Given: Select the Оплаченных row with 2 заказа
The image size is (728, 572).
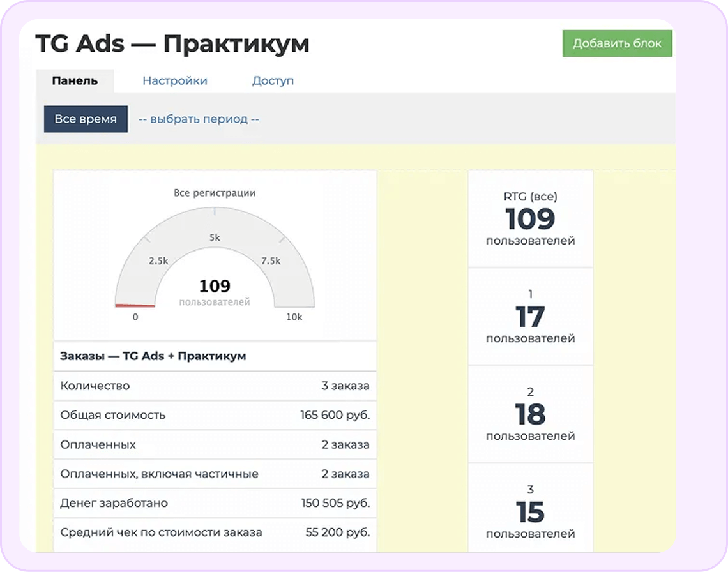Looking at the screenshot, I should pos(215,444).
